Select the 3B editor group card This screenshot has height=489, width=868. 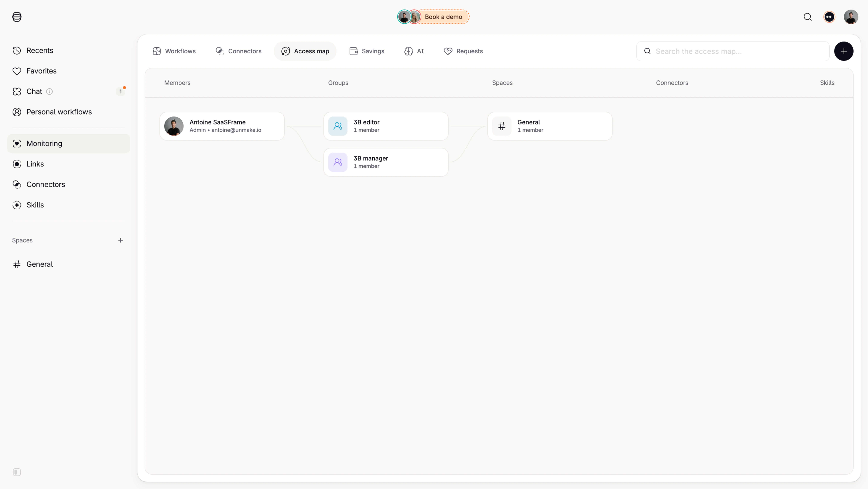[x=386, y=126]
